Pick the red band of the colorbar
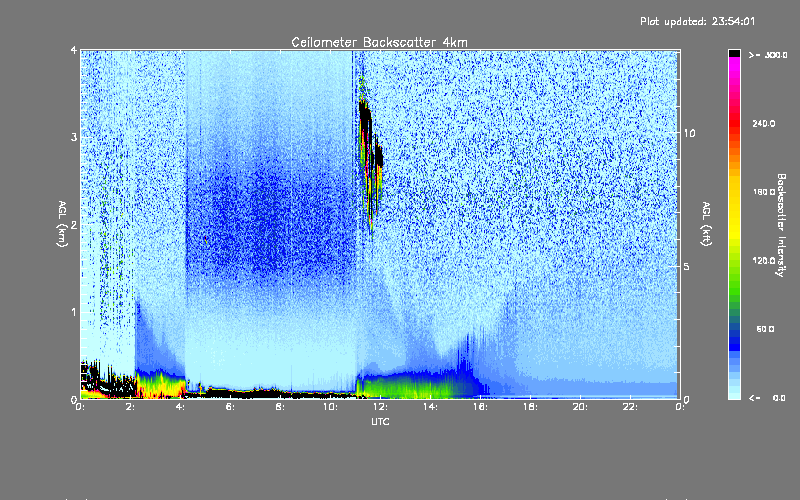The image size is (800, 500). tap(734, 122)
